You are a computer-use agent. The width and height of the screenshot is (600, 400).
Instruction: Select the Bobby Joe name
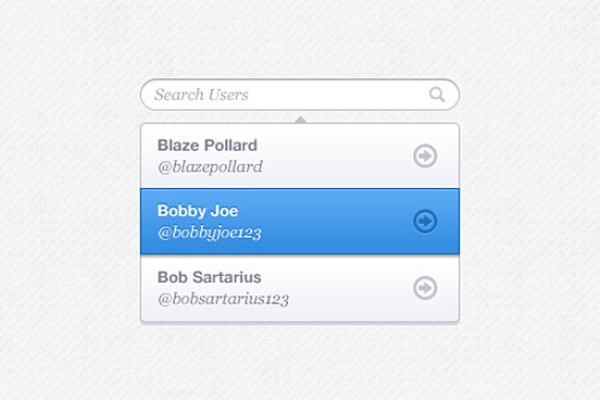tap(198, 211)
